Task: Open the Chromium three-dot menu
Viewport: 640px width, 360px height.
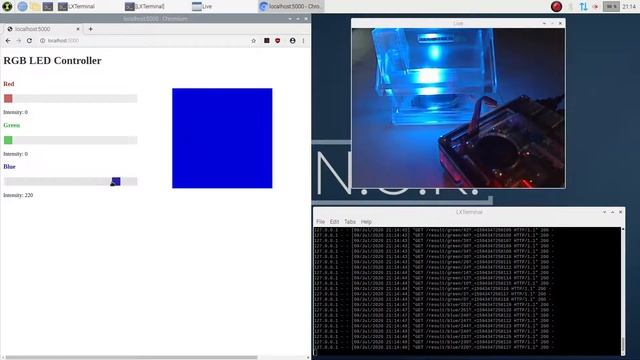Action: (303, 40)
